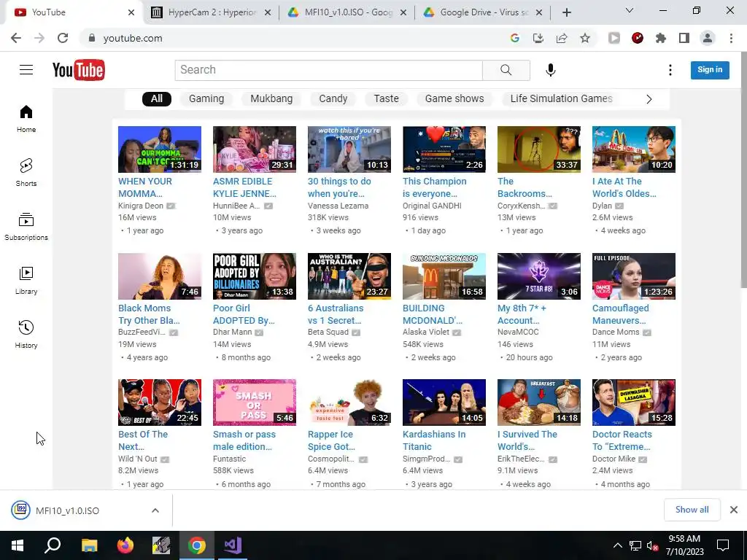
Task: Open '6 Australians vs 1 Secret' thumbnail
Action: [349, 276]
